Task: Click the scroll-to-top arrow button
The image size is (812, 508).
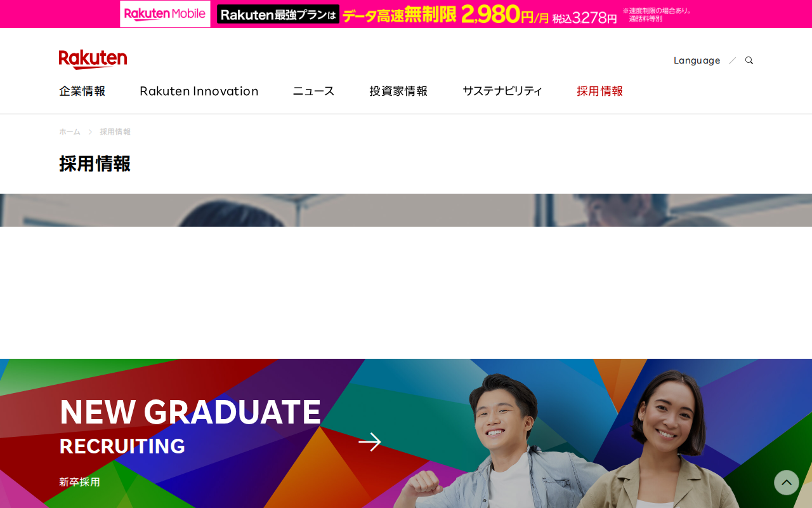Action: click(787, 483)
